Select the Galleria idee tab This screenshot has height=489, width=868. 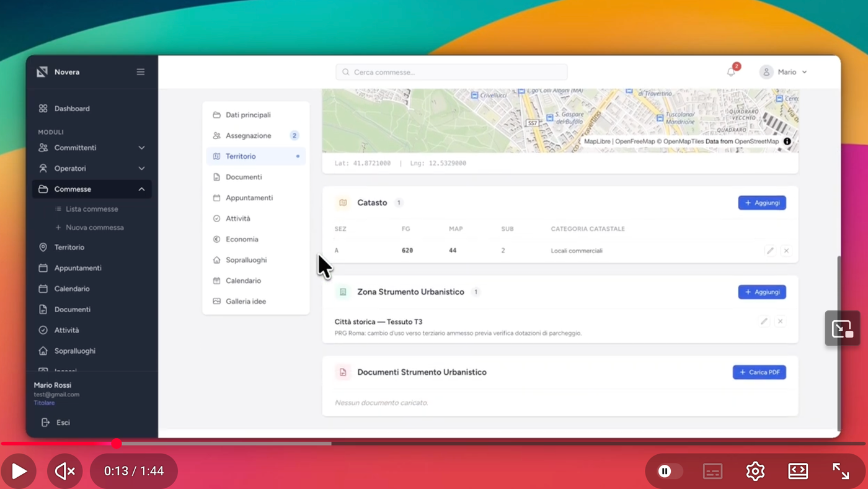(256, 301)
